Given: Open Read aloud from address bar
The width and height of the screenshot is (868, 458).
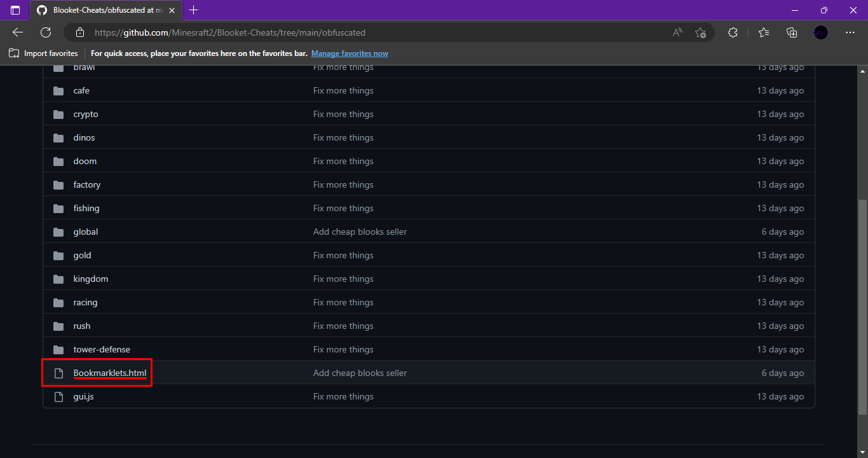Looking at the screenshot, I should [677, 32].
